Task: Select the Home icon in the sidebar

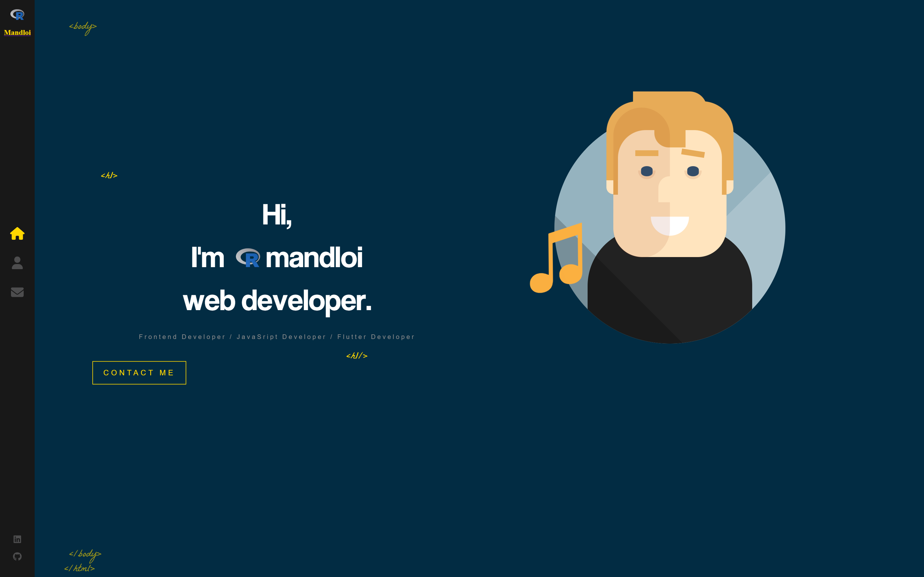Action: [17, 234]
